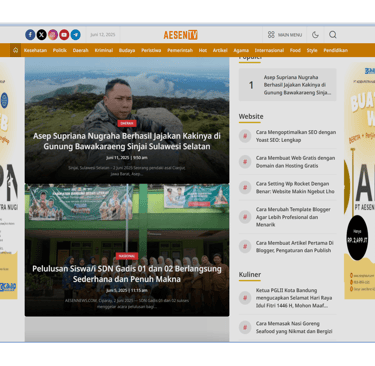Image resolution: width=375 pixels, height=366 pixels.
Task: Go to home icon in navigation bar
Action: pyautogui.click(x=15, y=50)
